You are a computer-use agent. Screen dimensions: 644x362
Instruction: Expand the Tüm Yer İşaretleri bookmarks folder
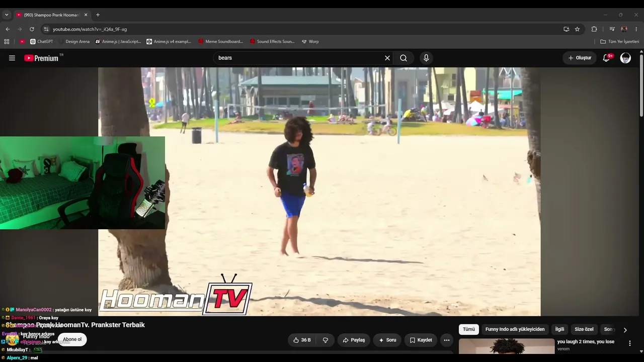pyautogui.click(x=620, y=42)
